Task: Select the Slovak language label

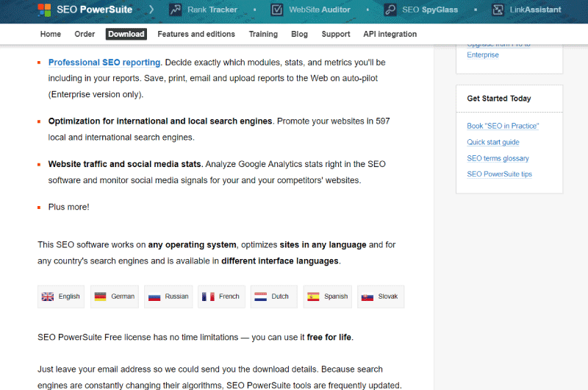Action: tap(388, 297)
